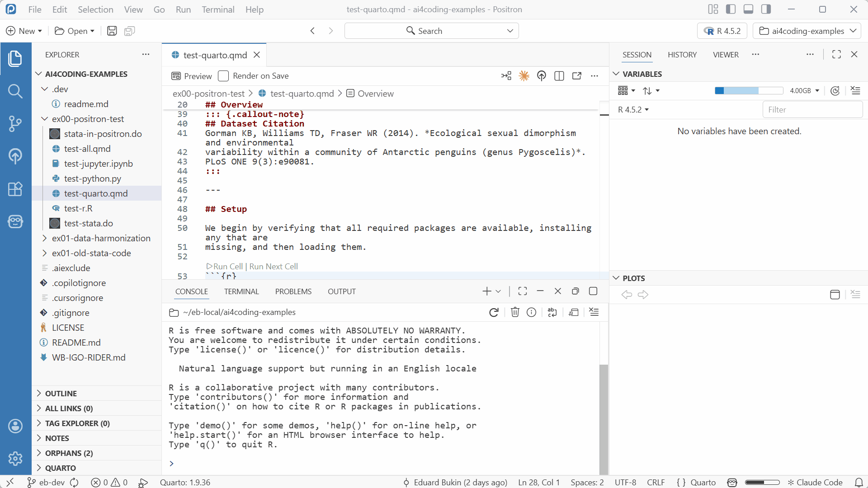
Task: Open editor more actions ellipsis
Action: (x=594, y=76)
